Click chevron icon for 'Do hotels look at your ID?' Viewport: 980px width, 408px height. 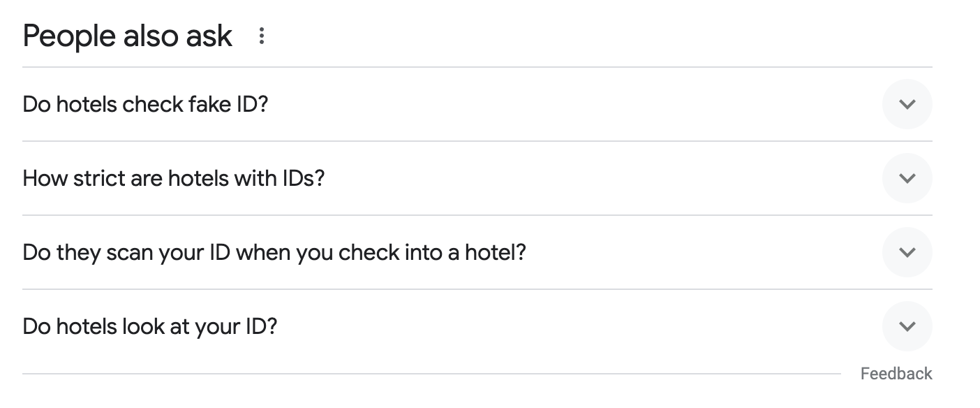(907, 326)
